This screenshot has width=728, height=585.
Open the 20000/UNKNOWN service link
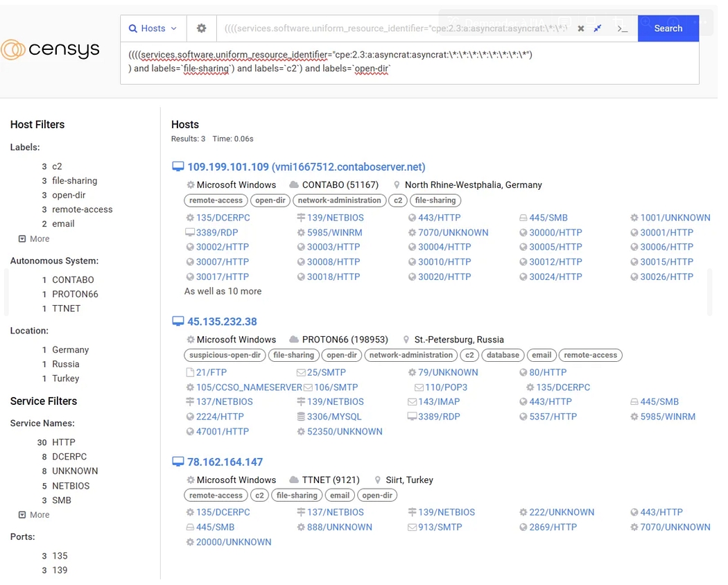233,542
